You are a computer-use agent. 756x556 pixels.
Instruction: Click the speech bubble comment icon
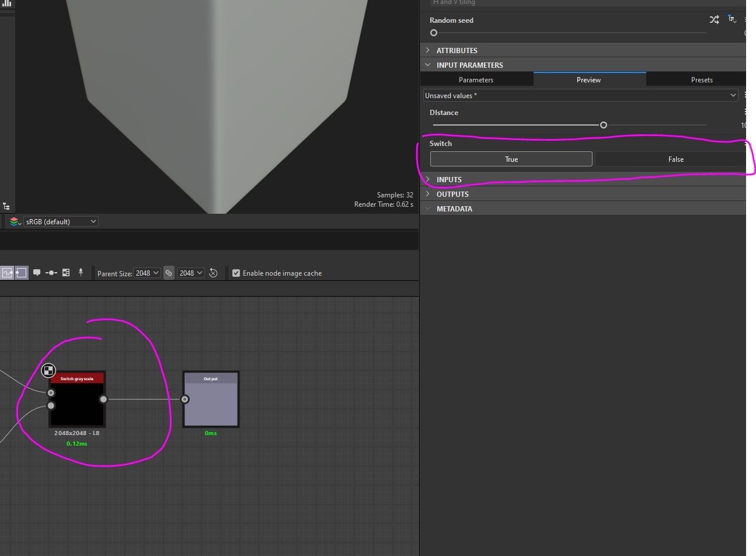click(37, 273)
